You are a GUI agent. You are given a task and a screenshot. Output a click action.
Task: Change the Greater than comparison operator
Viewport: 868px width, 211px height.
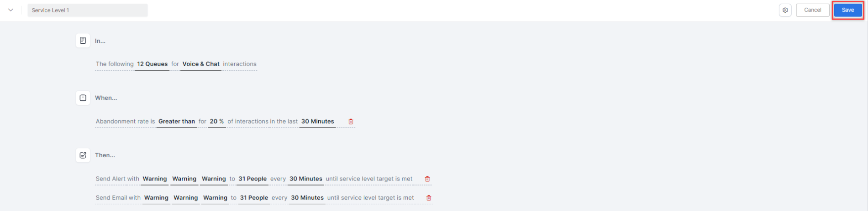[x=177, y=122]
